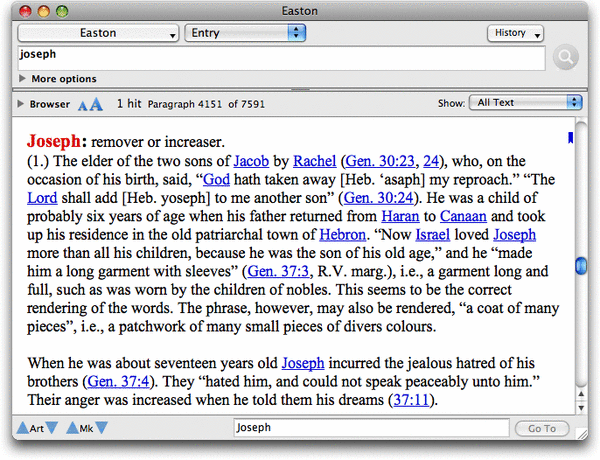Viewport: 600px width, 460px height.
Task: Go to next article with Art down arrow
Action: (x=51, y=427)
